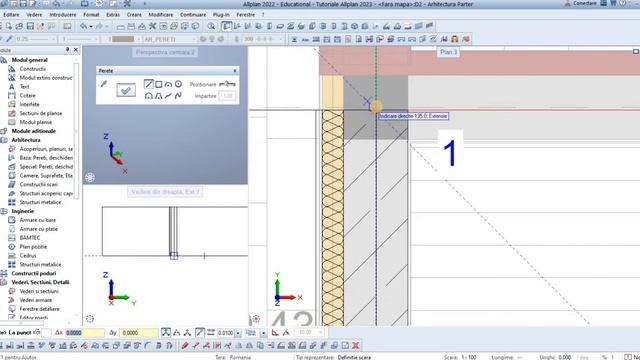Toggle the snap point icon beside Δy field
Image resolution: width=640 pixels, height=360 pixels.
pyautogui.click(x=166, y=333)
